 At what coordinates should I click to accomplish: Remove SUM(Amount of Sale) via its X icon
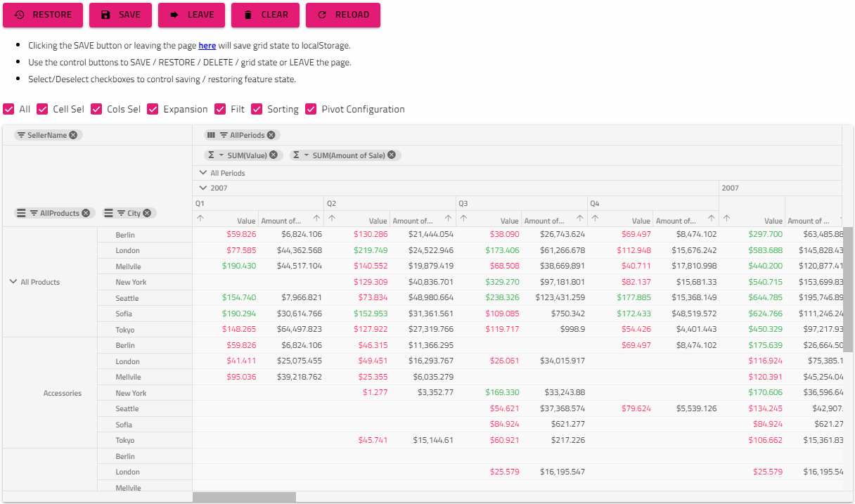391,154
